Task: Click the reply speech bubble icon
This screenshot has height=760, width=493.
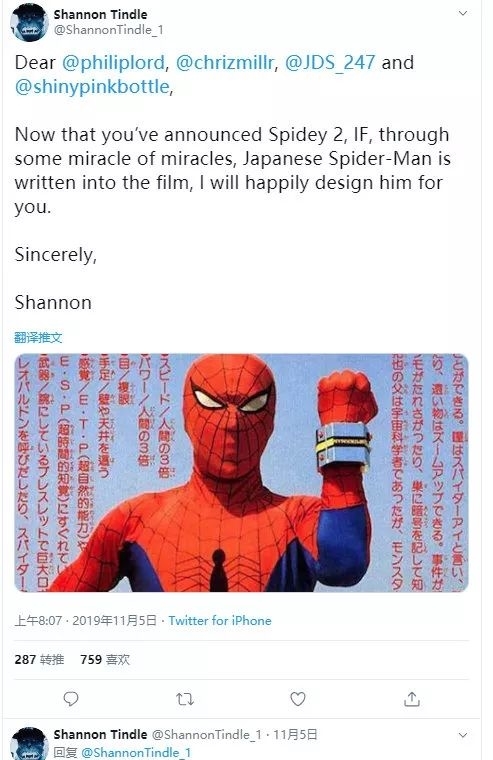Action: tap(71, 698)
